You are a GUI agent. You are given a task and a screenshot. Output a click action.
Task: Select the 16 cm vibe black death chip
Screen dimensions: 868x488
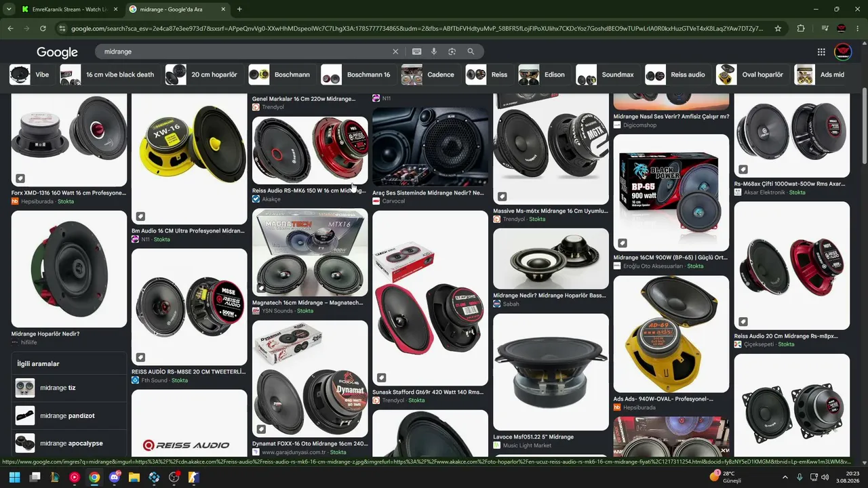coord(109,75)
